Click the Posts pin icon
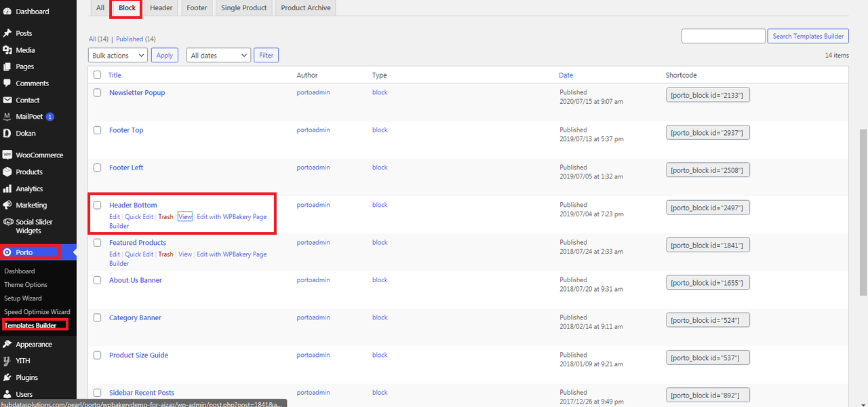This screenshot has height=407, width=868. tap(7, 33)
